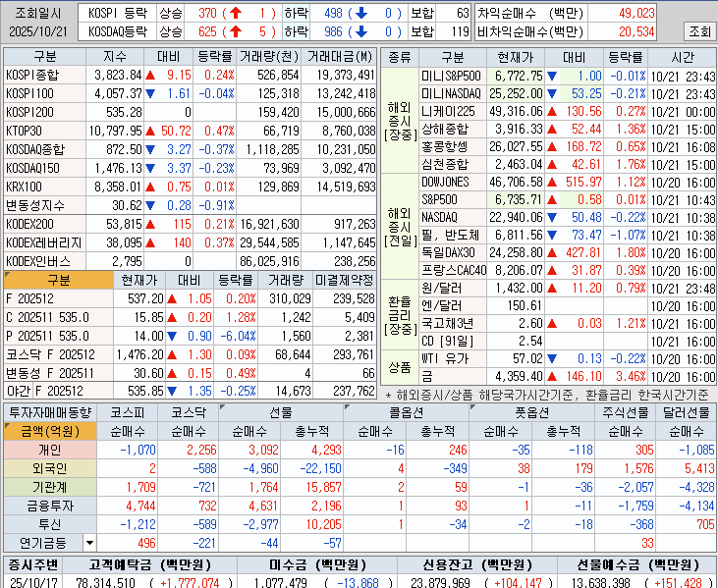
Task: Click the 금액(억원) header cell
Action: pyautogui.click(x=50, y=431)
